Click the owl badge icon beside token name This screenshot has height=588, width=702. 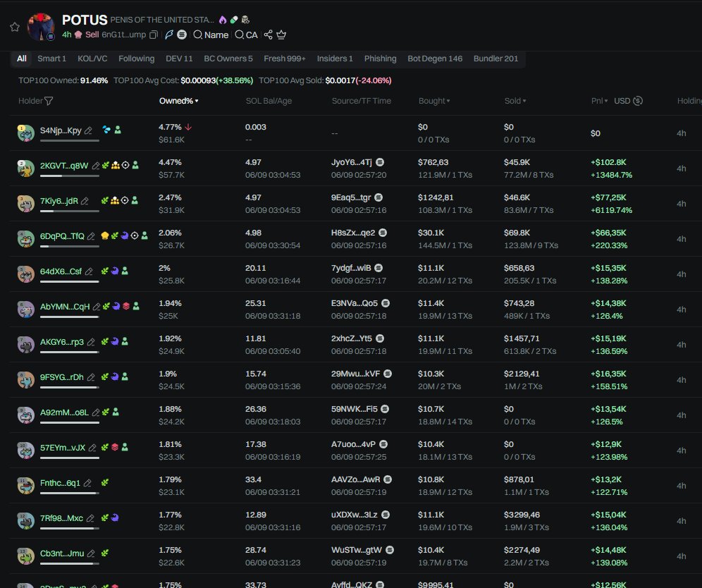coord(245,20)
